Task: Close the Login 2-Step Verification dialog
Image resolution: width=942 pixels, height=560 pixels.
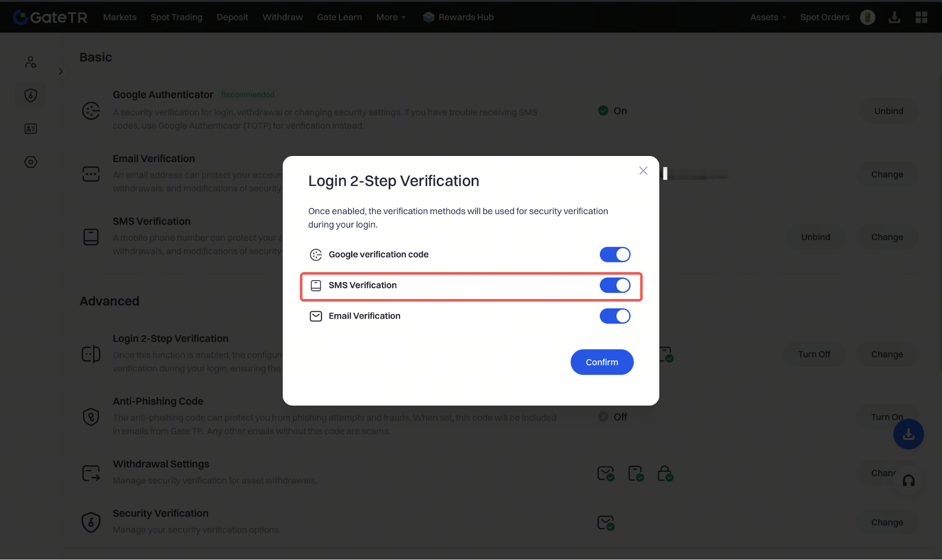Action: point(643,171)
